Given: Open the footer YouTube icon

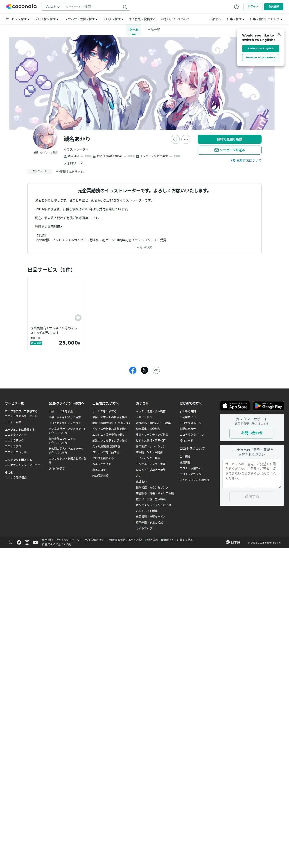Looking at the screenshot, I should pyautogui.click(x=35, y=543).
